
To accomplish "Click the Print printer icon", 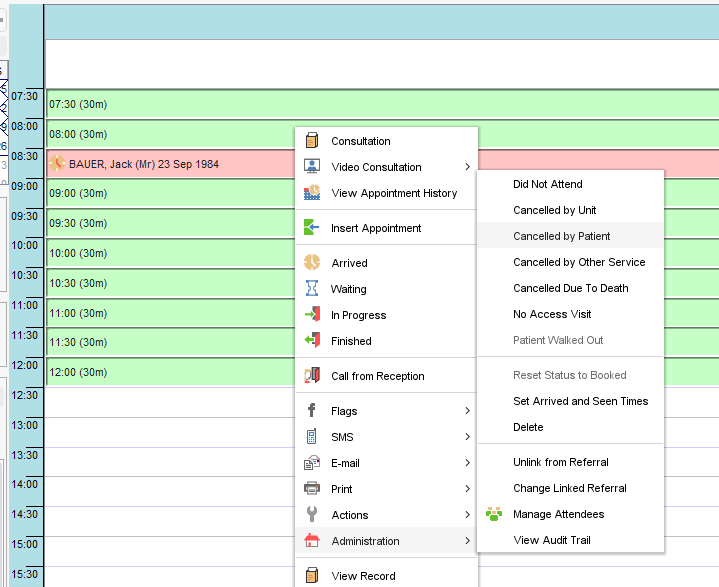I will (312, 488).
